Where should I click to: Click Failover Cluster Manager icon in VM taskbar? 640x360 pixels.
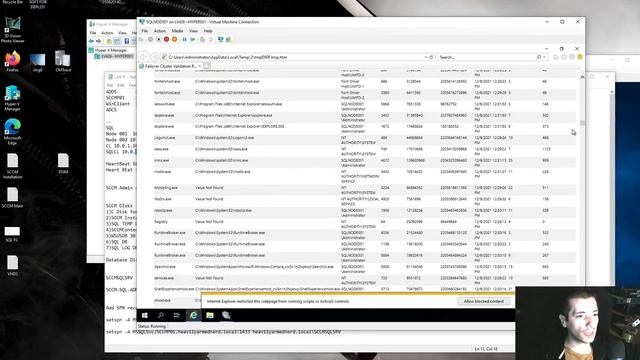[x=226, y=315]
